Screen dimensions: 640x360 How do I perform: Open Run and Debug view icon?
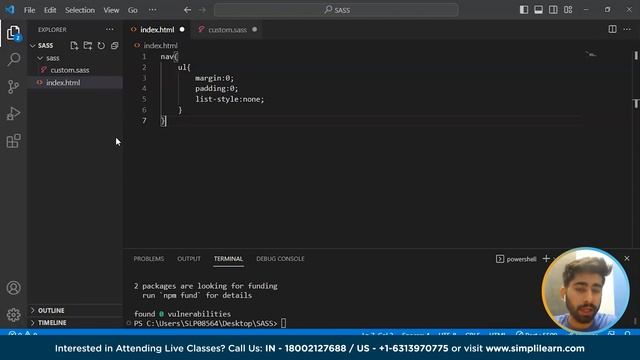[x=13, y=113]
